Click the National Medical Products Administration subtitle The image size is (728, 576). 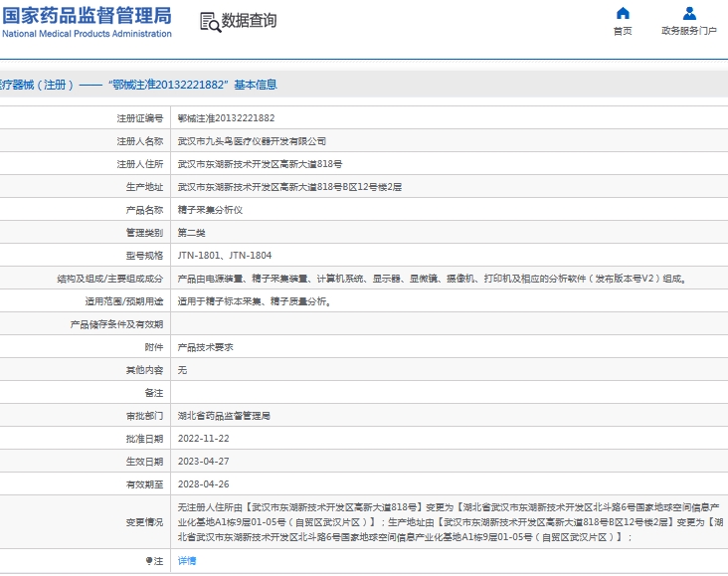click(87, 34)
